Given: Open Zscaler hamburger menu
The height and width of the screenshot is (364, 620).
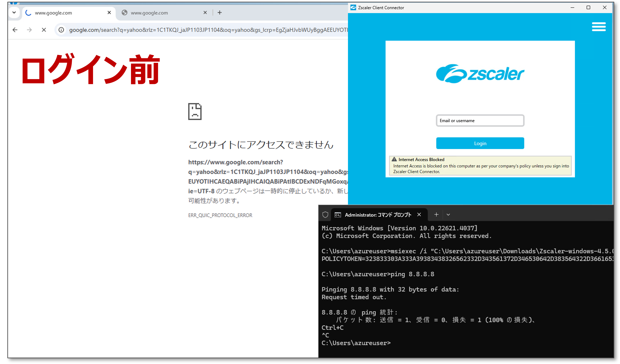Looking at the screenshot, I should [x=599, y=27].
